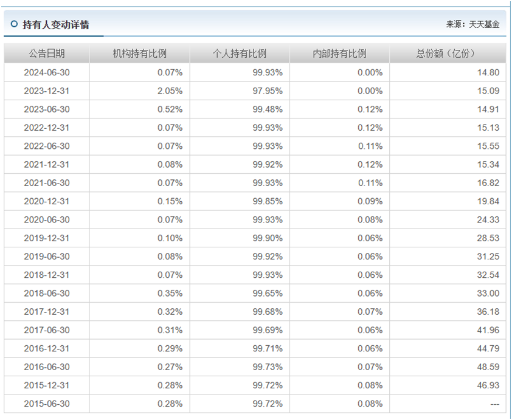512x420 pixels.
Task: Click institutional ratio 0.15% in 2020-12-31 row
Action: coord(170,201)
